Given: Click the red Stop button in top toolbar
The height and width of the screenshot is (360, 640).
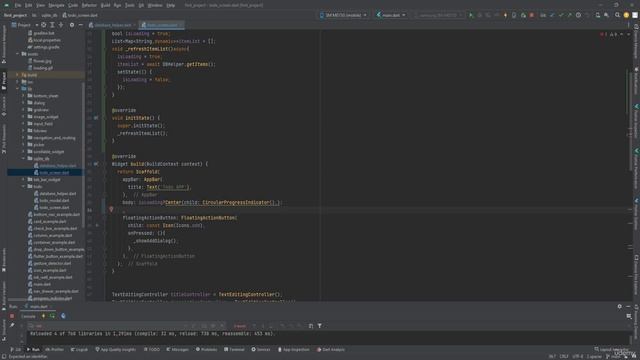Looking at the screenshot, I should click(x=531, y=15).
